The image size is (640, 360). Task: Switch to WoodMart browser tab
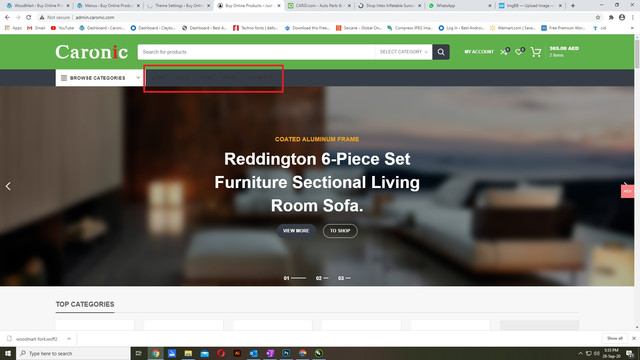(37, 6)
